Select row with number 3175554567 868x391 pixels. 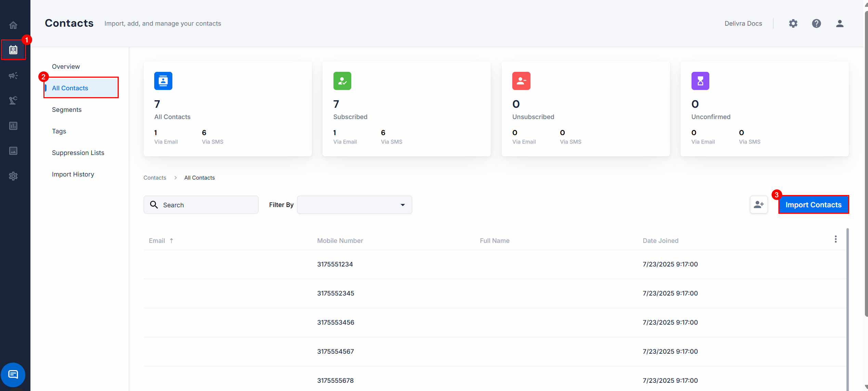[x=495, y=351]
